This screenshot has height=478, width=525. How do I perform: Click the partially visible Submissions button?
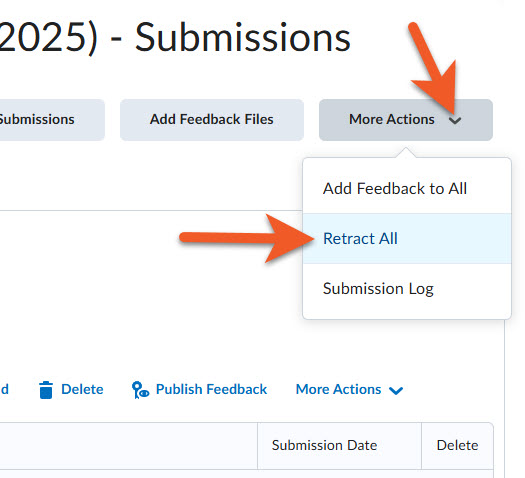coord(52,120)
